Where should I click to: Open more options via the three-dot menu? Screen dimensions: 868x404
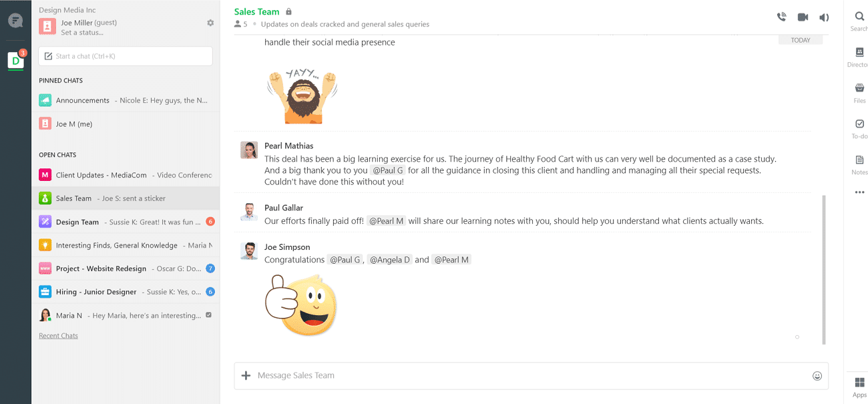[859, 194]
